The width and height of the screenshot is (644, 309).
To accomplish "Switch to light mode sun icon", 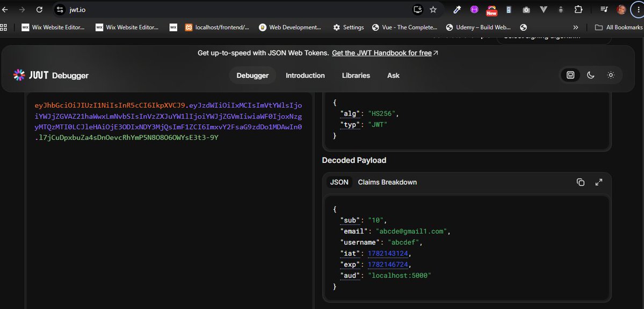I will pyautogui.click(x=611, y=75).
